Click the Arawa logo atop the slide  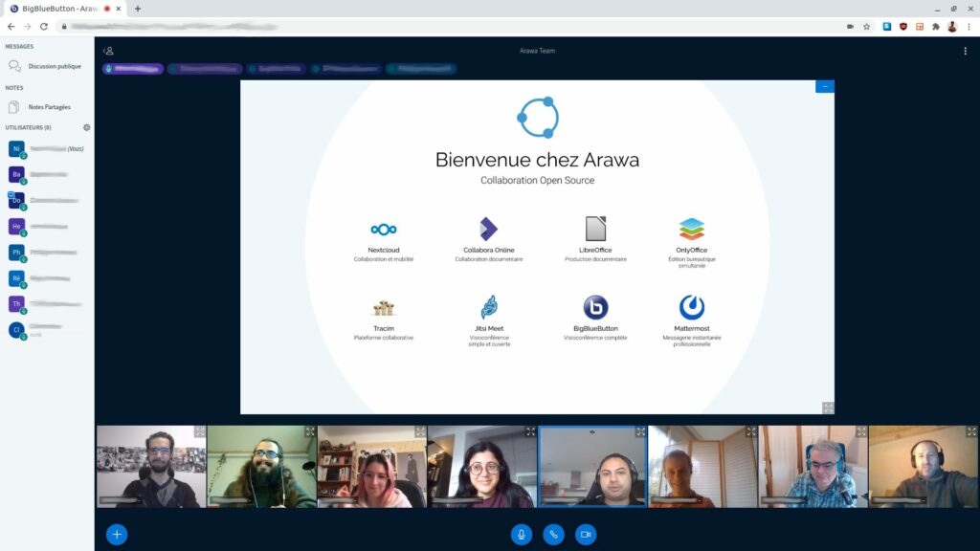point(538,118)
